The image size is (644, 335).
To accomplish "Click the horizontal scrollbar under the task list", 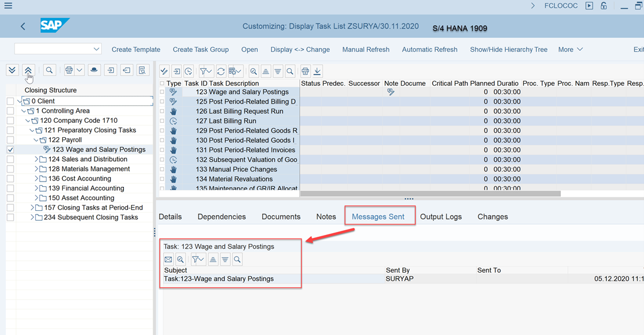I will 430,194.
